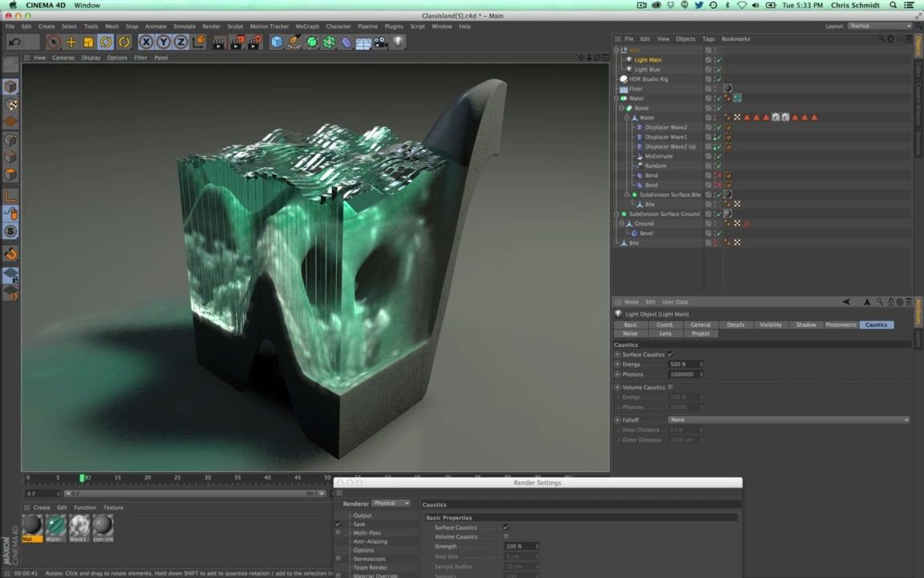Image resolution: width=924 pixels, height=578 pixels.
Task: Switch to the Visibility tab
Action: coord(770,325)
